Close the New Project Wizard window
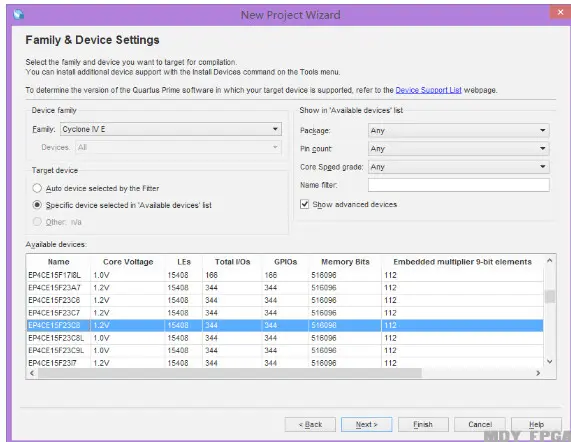 [560, 12]
